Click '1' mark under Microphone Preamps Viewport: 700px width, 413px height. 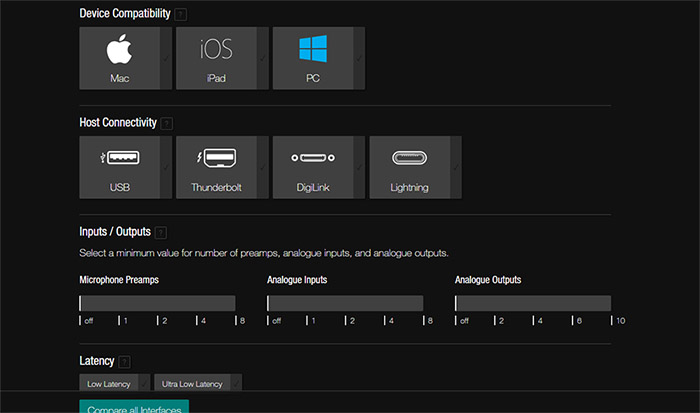pos(124,321)
